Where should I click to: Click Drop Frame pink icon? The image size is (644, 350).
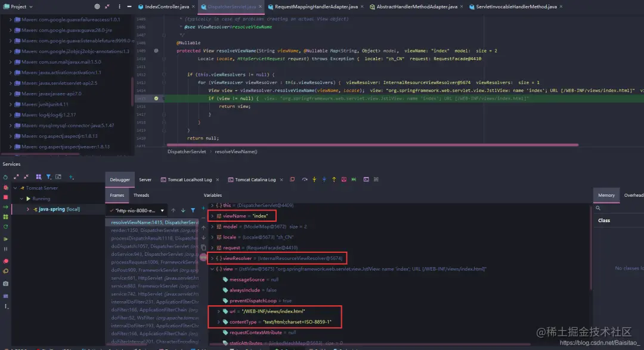[x=344, y=179]
